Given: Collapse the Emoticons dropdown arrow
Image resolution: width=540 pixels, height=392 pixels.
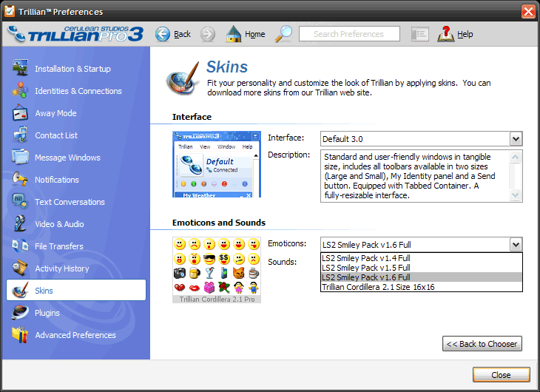Looking at the screenshot, I should tap(516, 245).
